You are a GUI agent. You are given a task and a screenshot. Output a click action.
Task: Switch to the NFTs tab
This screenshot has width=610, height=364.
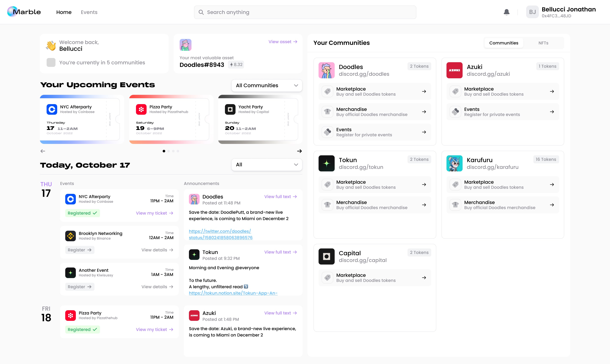click(543, 43)
